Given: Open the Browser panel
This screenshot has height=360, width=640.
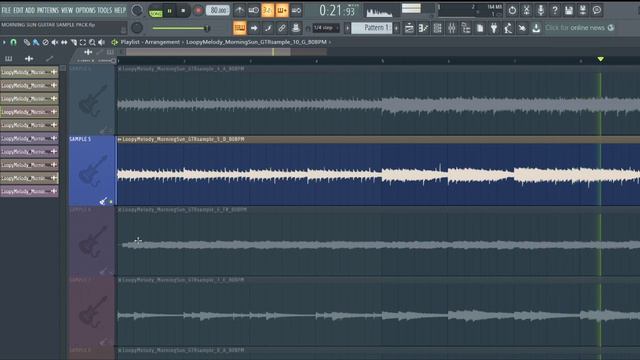Looking at the screenshot, I should (466, 28).
